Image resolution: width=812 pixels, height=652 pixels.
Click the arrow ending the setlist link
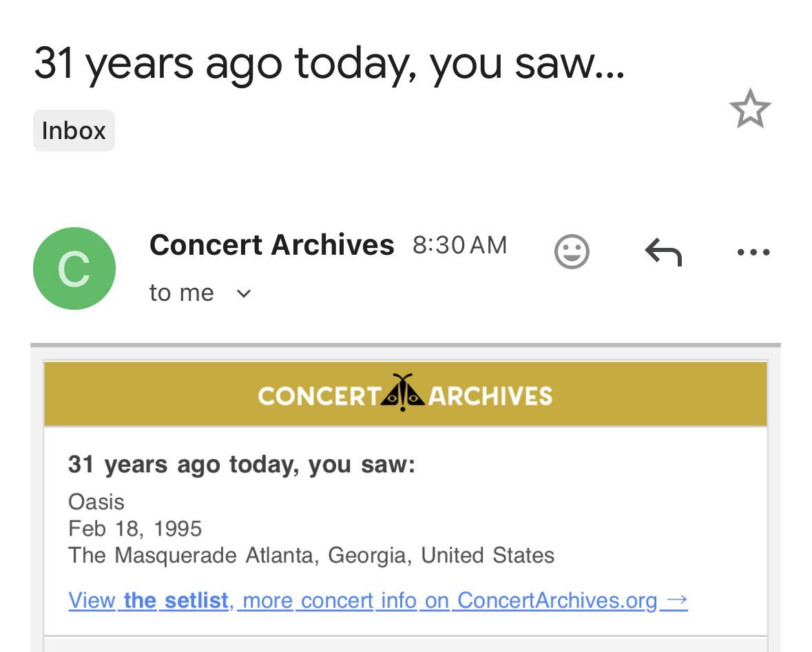(x=677, y=600)
